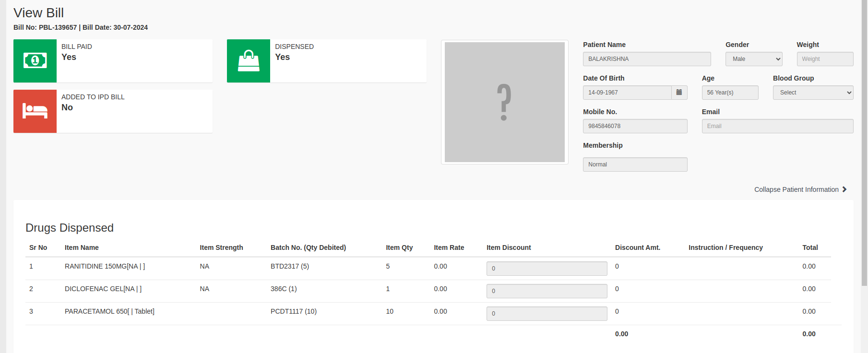Image resolution: width=868 pixels, height=353 pixels.
Task: Click the red IPD bill bed icon
Action: pos(35,111)
